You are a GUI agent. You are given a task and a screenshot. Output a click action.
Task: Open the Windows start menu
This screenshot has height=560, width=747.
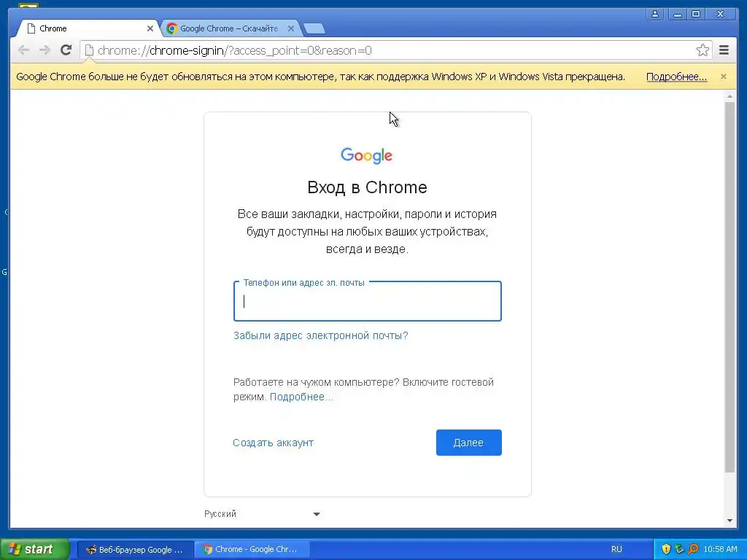point(34,550)
